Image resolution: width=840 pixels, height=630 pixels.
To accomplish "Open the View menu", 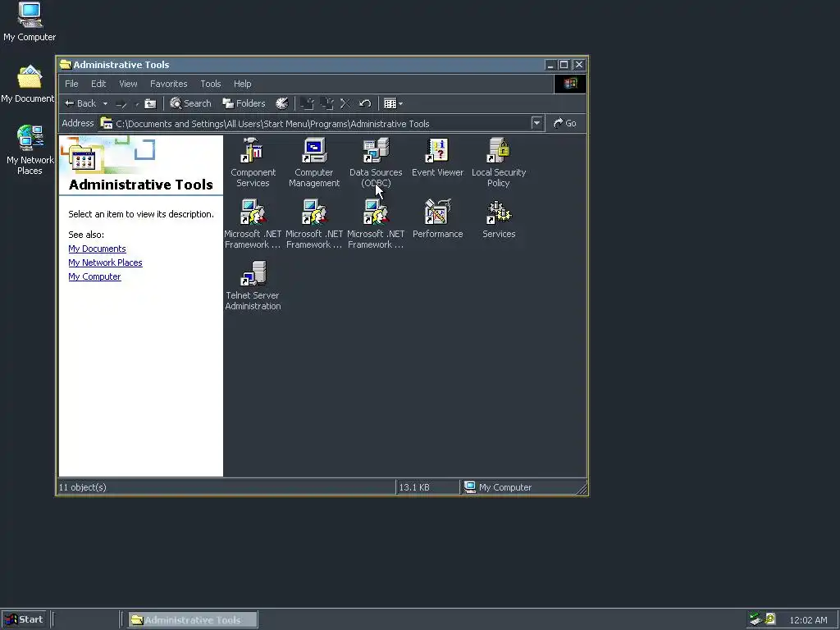I will pos(128,84).
